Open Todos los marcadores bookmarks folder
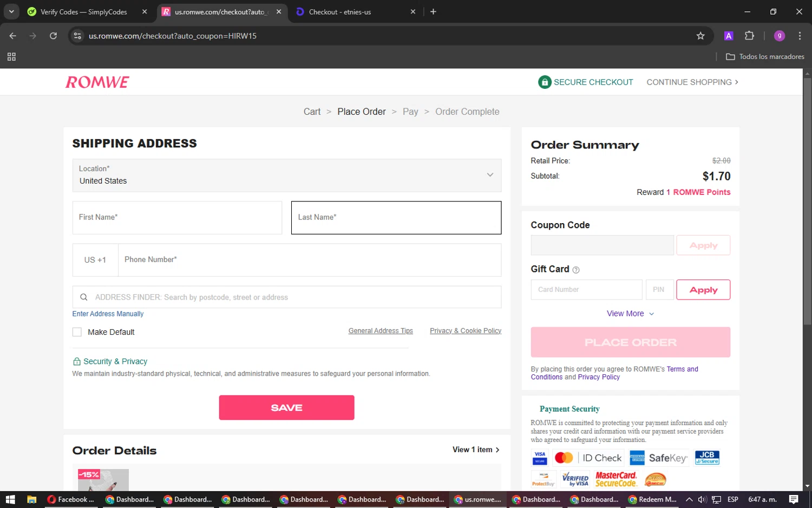Image resolution: width=812 pixels, height=508 pixels. tap(765, 56)
